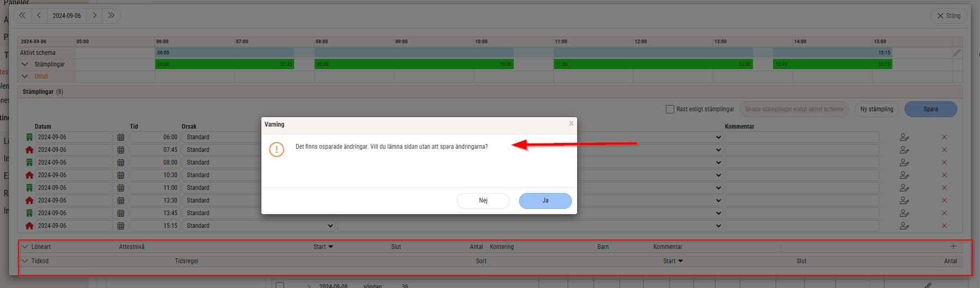
Task: Go to previous day arrow
Action: [x=39, y=15]
